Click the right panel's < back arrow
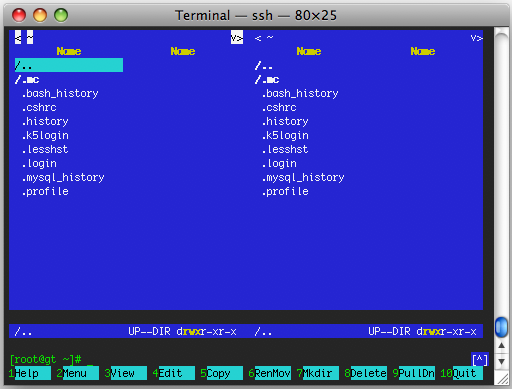 258,38
